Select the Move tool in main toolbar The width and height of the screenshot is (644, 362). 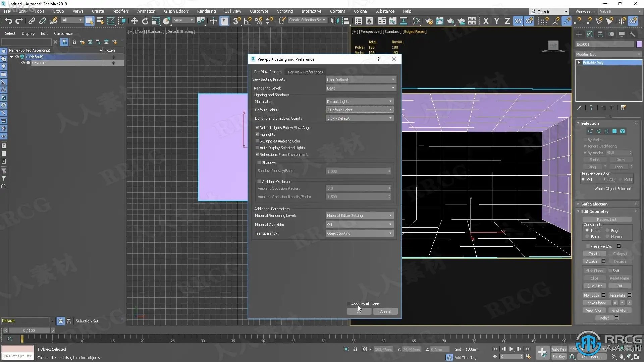[134, 21]
